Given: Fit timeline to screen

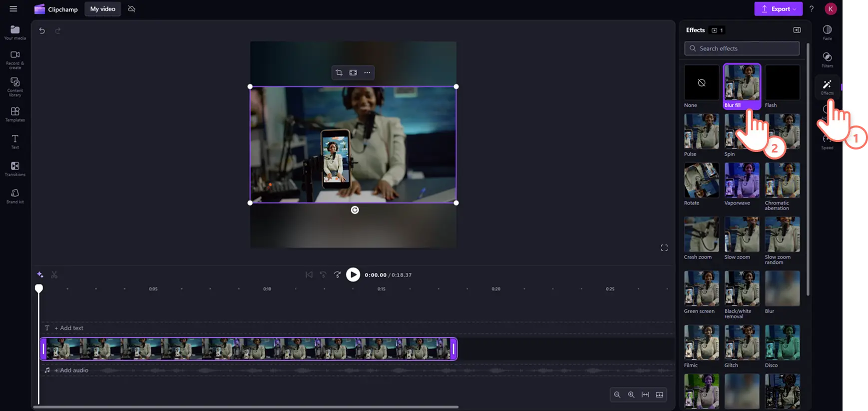Looking at the screenshot, I should (x=645, y=394).
